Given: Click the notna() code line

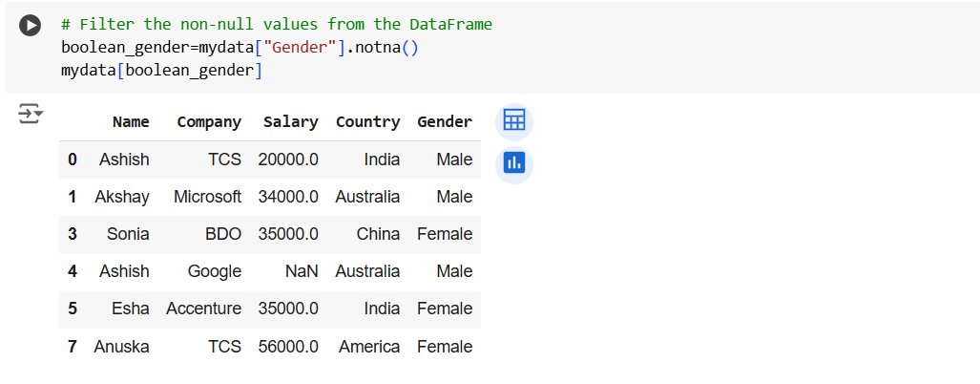Looking at the screenshot, I should point(239,47).
